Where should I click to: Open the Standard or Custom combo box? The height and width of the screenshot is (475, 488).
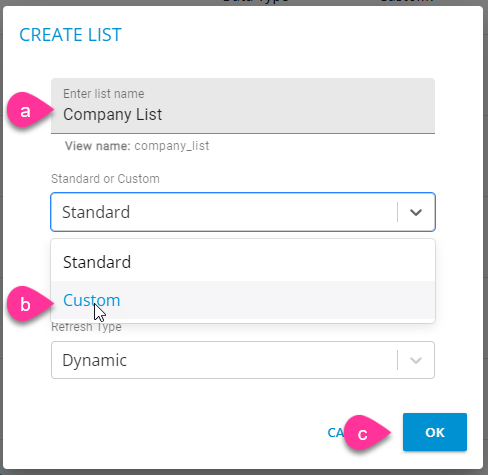[243, 212]
